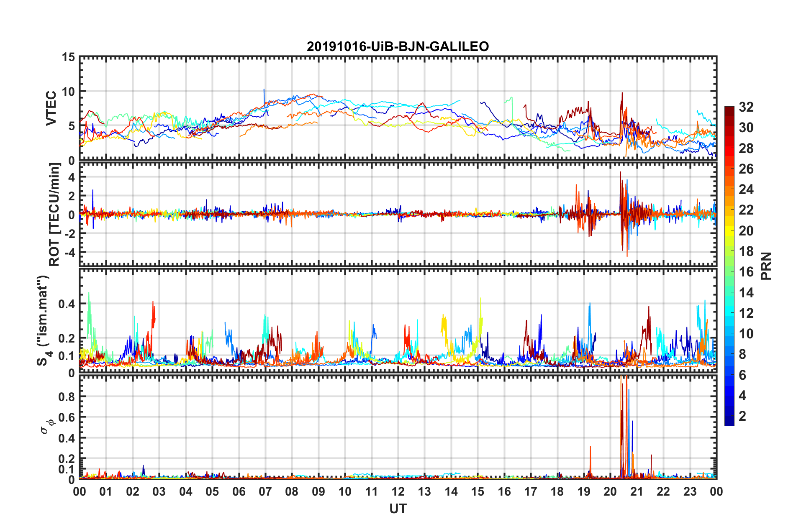Click x-axis tick label 12
Image resolution: width=796 pixels, height=532 pixels.
398,491
